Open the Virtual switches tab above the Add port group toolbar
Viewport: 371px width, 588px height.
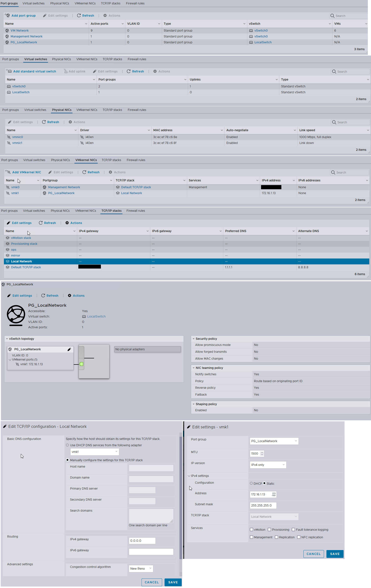pyautogui.click(x=34, y=3)
